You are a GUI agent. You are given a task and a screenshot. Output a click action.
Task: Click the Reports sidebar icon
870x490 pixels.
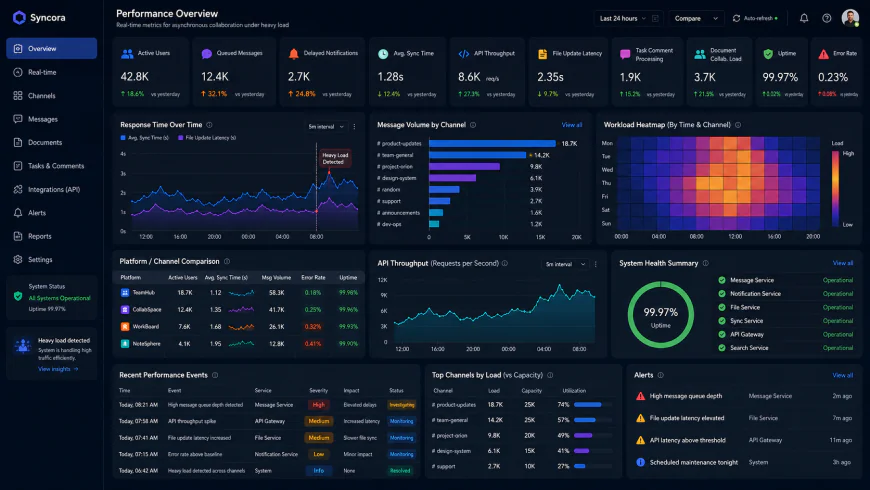18,236
